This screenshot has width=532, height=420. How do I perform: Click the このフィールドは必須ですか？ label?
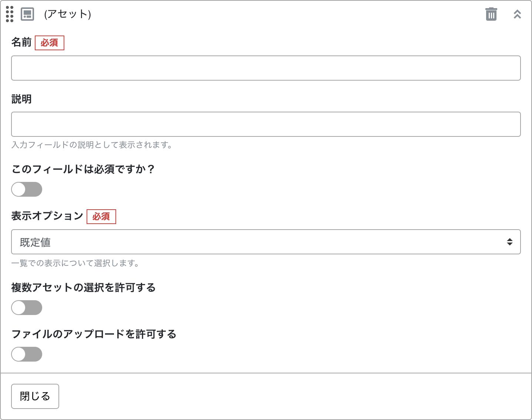tap(84, 169)
